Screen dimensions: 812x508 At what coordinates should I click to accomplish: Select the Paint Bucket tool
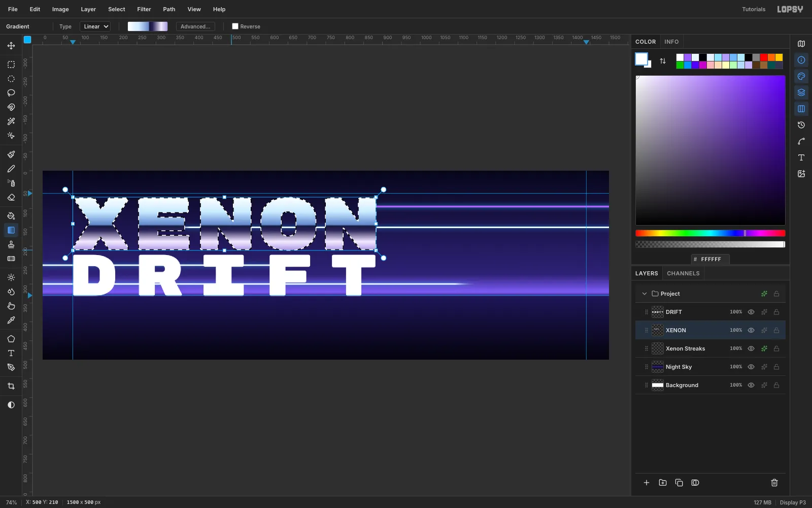[11, 216]
